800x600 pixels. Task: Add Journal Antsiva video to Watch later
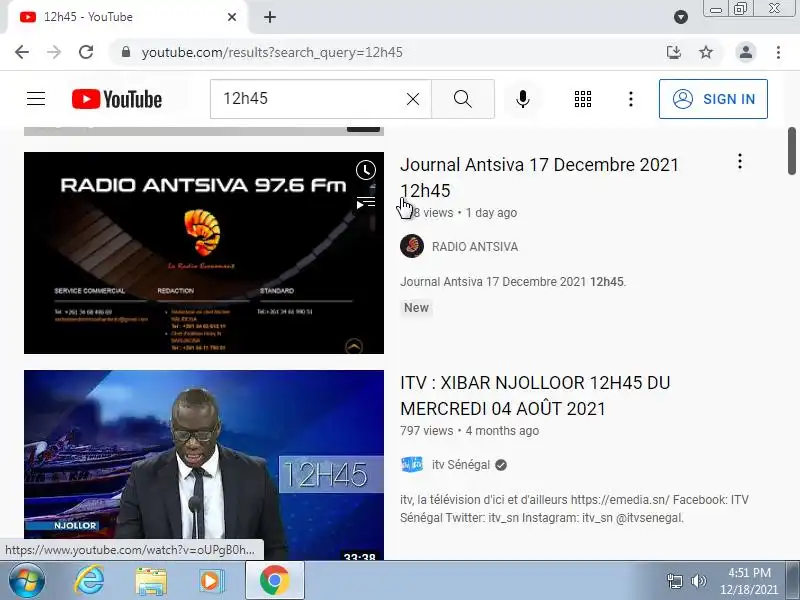click(x=366, y=170)
